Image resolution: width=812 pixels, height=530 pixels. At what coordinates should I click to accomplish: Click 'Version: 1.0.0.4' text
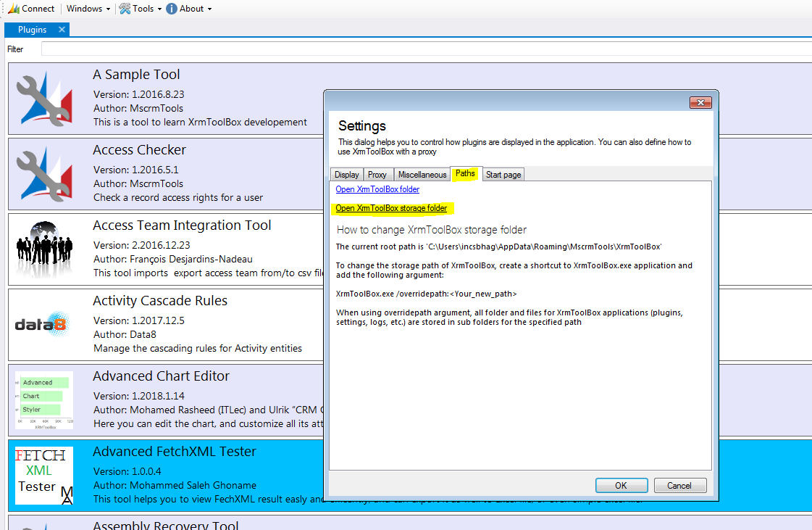(127, 471)
